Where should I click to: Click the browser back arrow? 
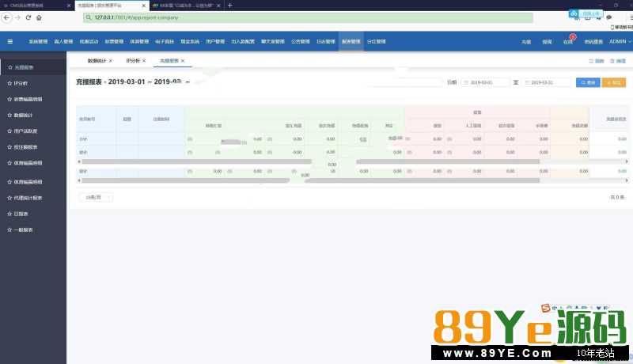8,17
